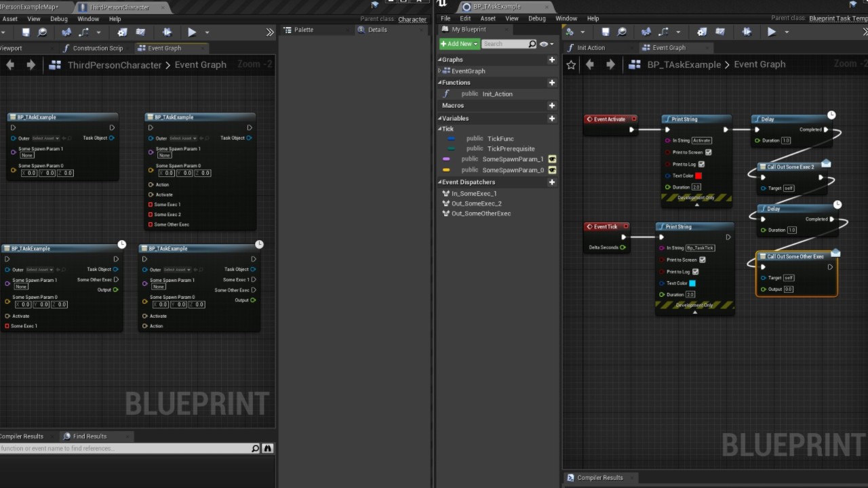Play the ThirdPersonCharacter blueprint
Image resolution: width=868 pixels, height=488 pixels.
192,32
